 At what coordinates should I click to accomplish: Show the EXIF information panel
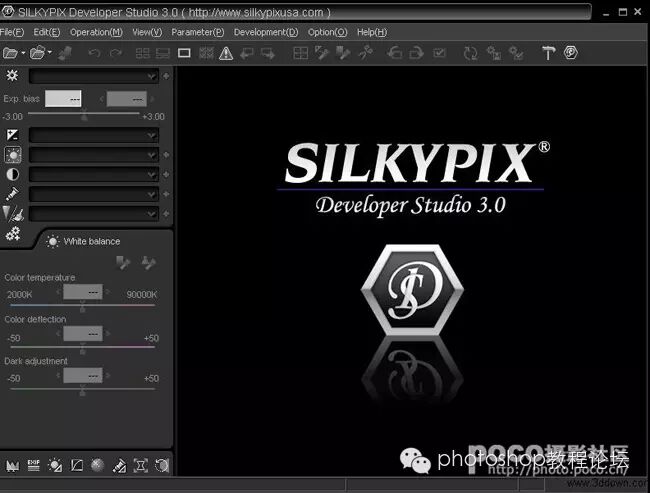[x=34, y=465]
